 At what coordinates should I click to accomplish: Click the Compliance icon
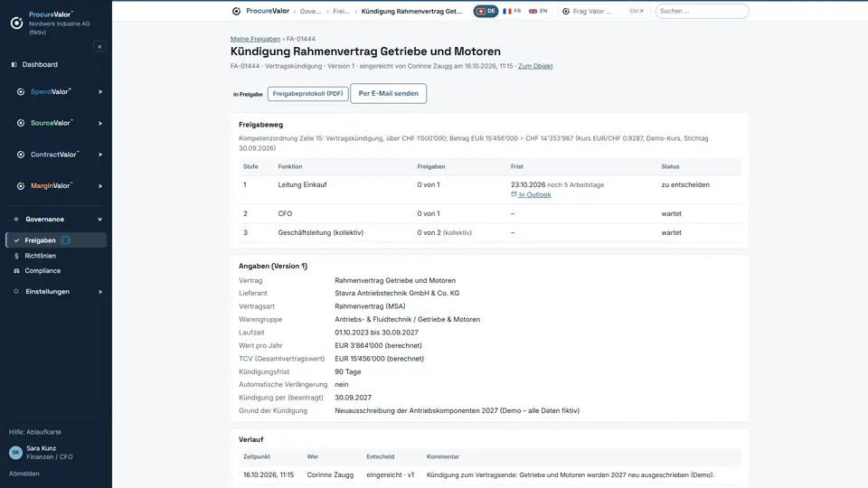click(16, 271)
